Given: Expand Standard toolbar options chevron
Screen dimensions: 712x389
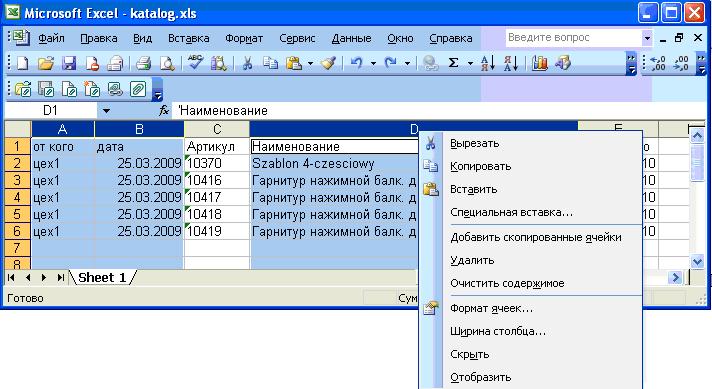Looking at the screenshot, I should pyautogui.click(x=631, y=64).
